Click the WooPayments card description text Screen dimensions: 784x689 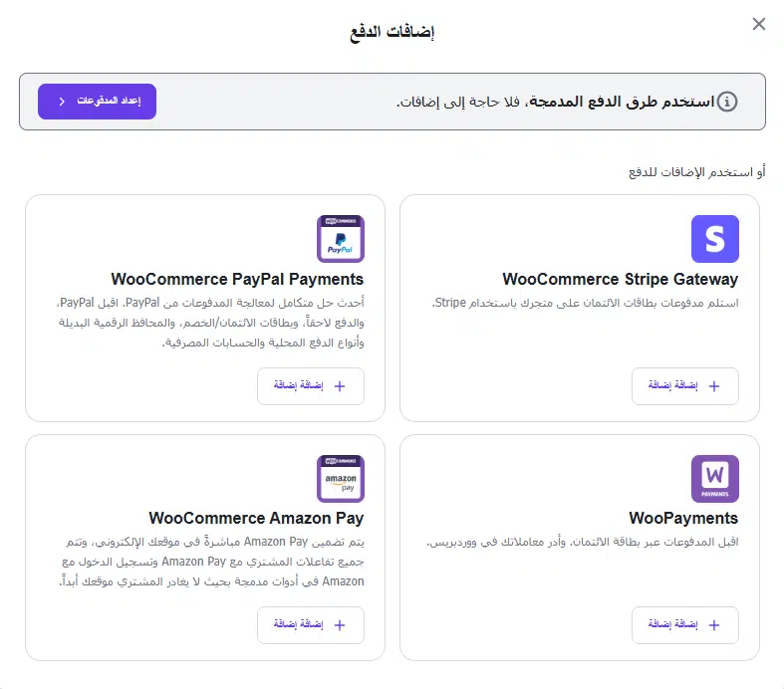click(582, 542)
